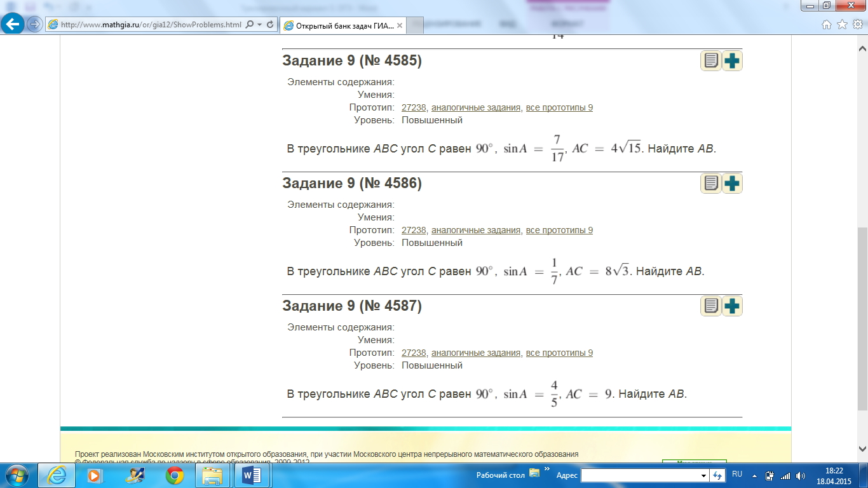Open the media player taskbar icon

(94, 475)
